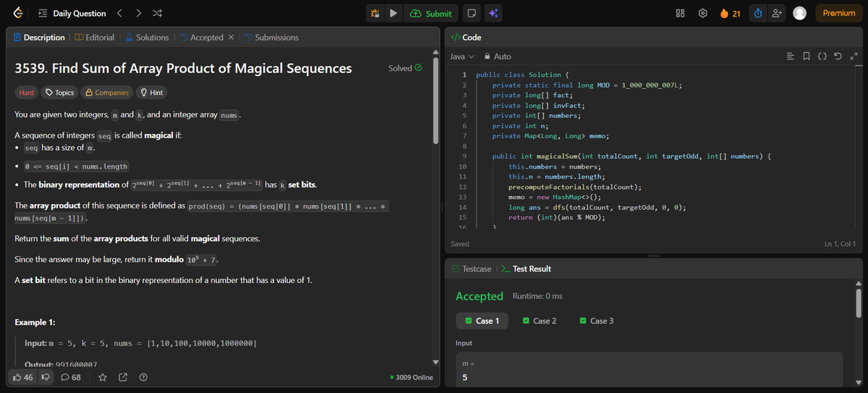Click the streak flame counter 21
Viewport: 868px width, 393px height.
730,13
